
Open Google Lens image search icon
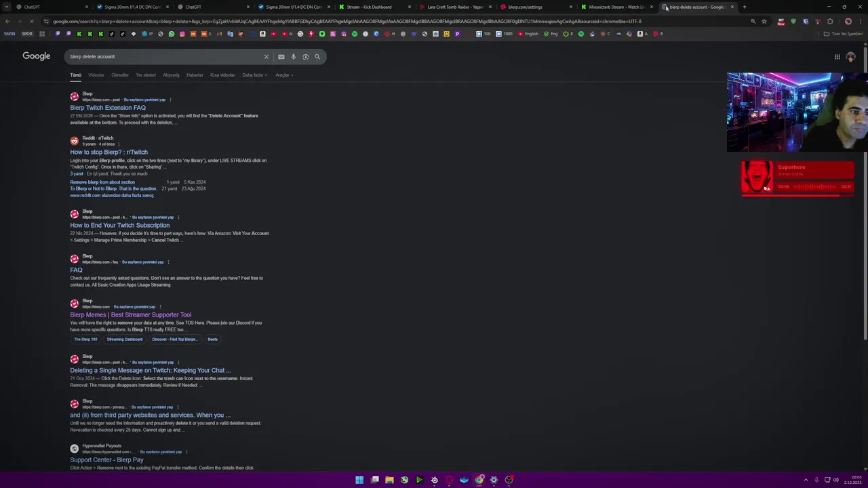pos(305,57)
